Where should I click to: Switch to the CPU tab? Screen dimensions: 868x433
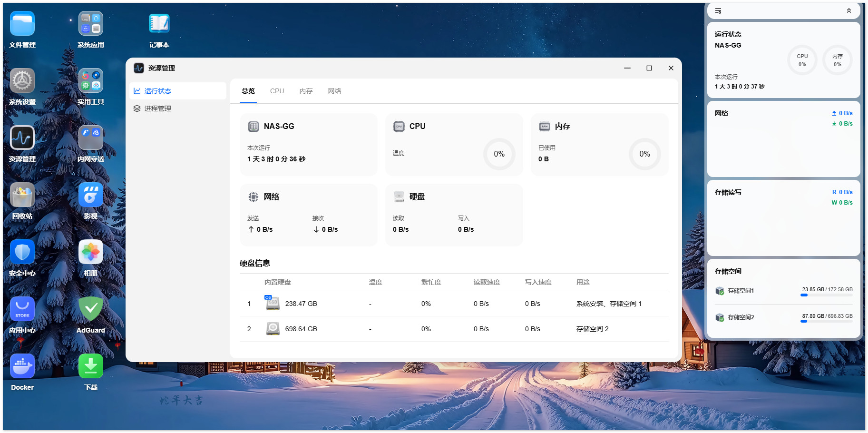point(277,91)
